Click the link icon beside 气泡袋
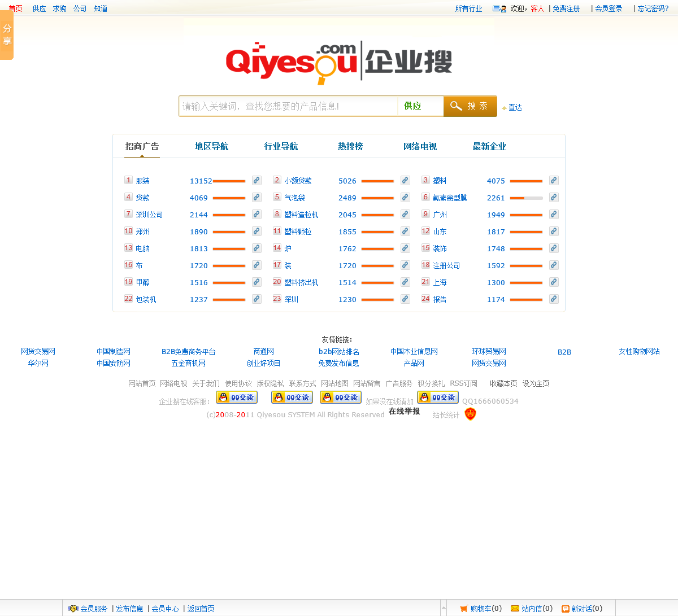Image resolution: width=678 pixels, height=616 pixels. click(x=405, y=198)
